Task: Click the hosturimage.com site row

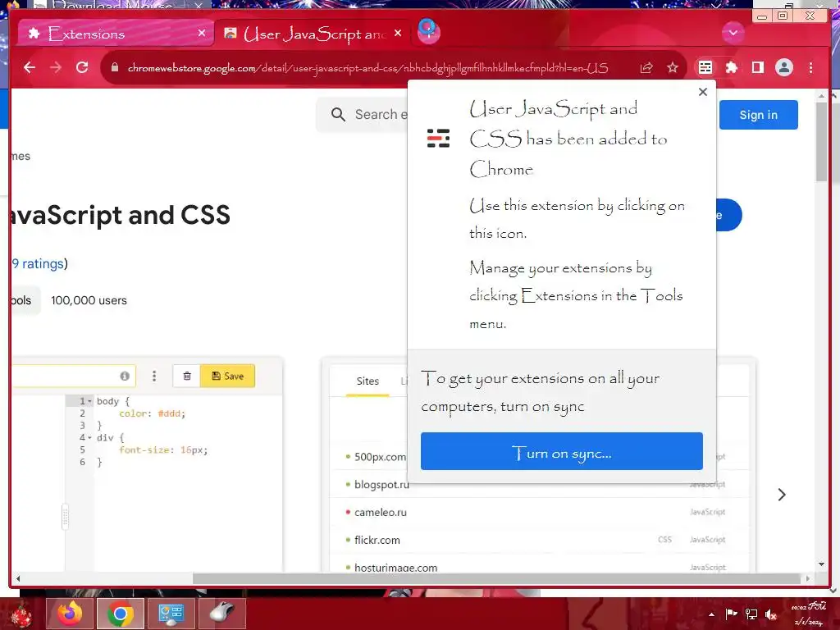Action: pos(538,565)
